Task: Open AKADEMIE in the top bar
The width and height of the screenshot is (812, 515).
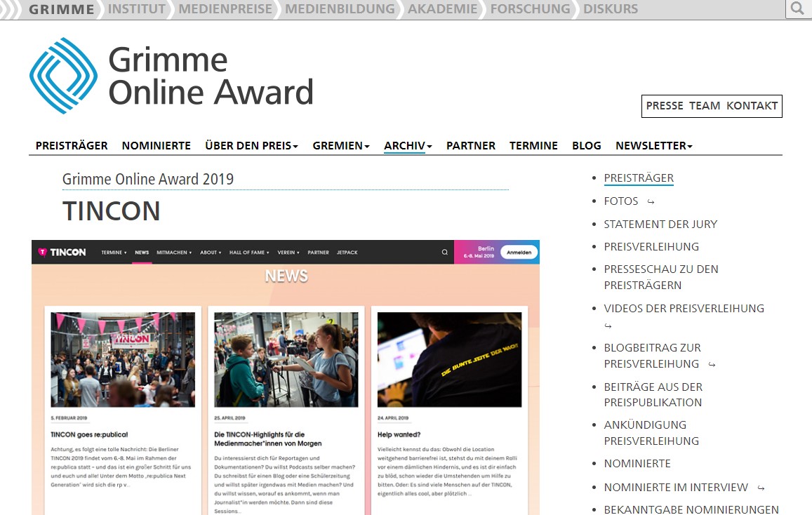Action: (x=442, y=9)
